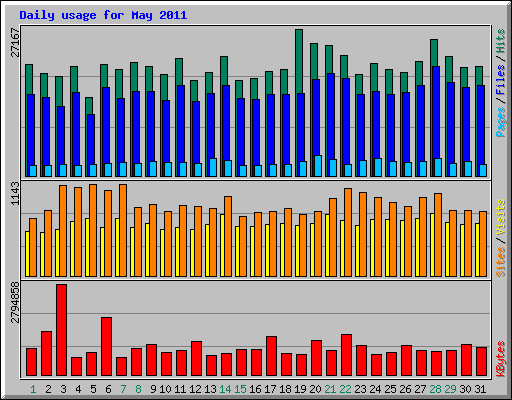The height and width of the screenshot is (400, 512).
Task: Click day 25 on the x-axis
Action: pyautogui.click(x=390, y=389)
